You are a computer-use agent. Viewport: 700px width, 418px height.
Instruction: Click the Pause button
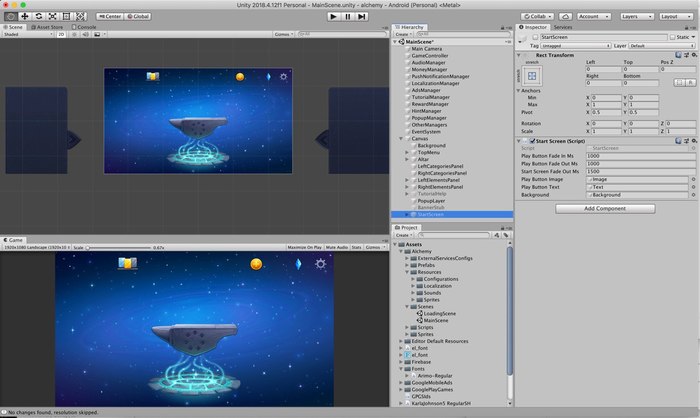[346, 16]
